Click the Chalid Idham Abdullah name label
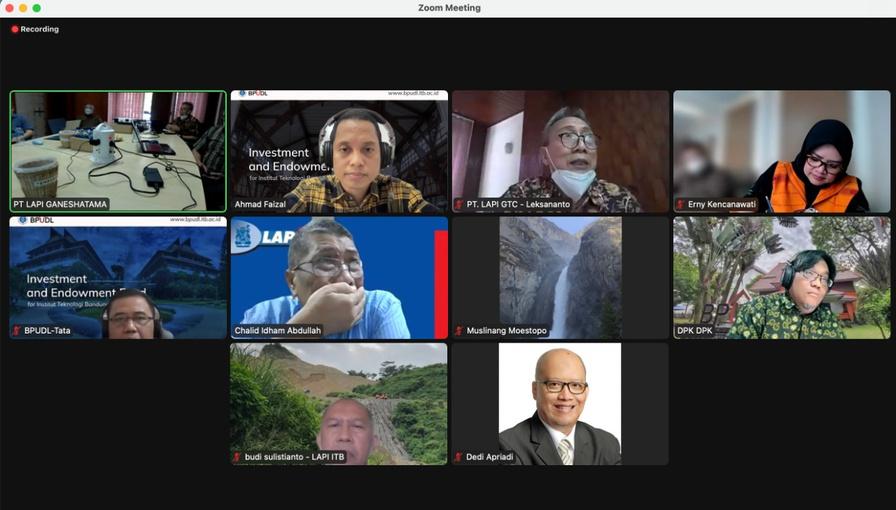This screenshot has width=896, height=510. point(278,330)
